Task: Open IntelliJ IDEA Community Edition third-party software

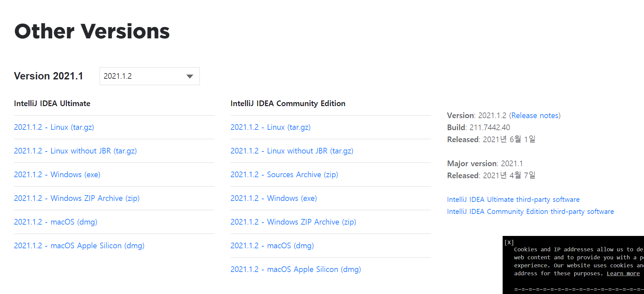Action: (x=530, y=212)
